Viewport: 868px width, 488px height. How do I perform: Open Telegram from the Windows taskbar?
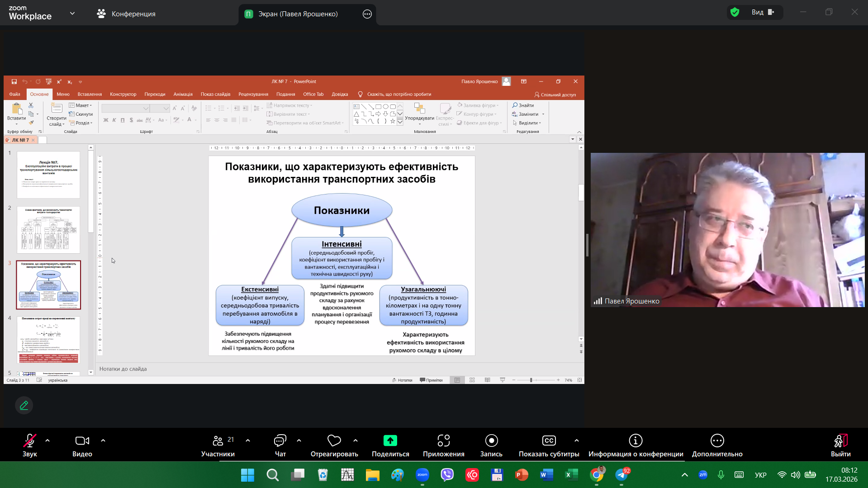(621, 475)
